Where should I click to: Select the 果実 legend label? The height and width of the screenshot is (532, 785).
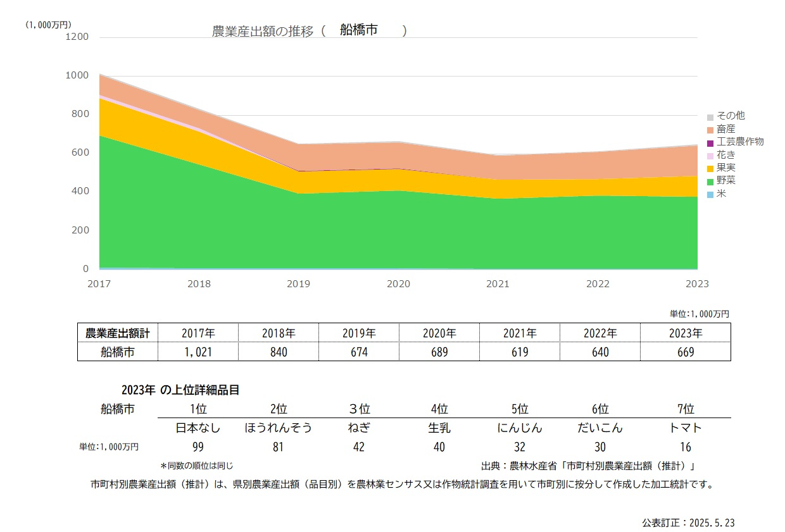click(x=725, y=168)
